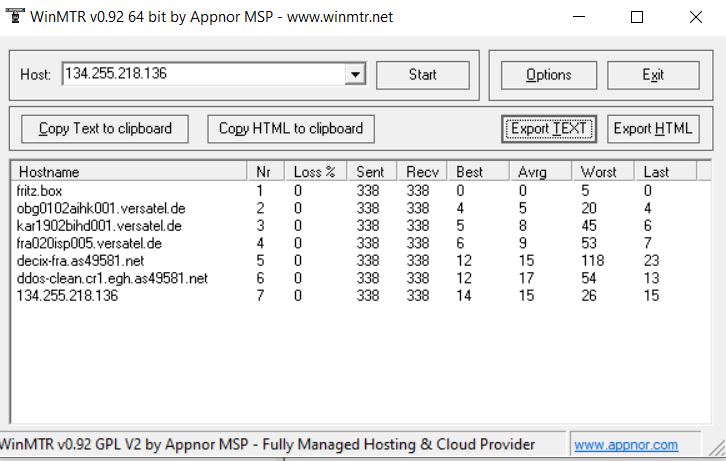Click Export HTML button
The width and height of the screenshot is (726, 461).
pyautogui.click(x=652, y=129)
